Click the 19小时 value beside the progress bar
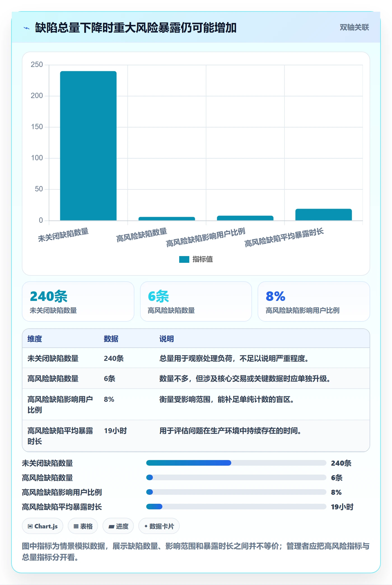The image size is (392, 585). (x=342, y=507)
